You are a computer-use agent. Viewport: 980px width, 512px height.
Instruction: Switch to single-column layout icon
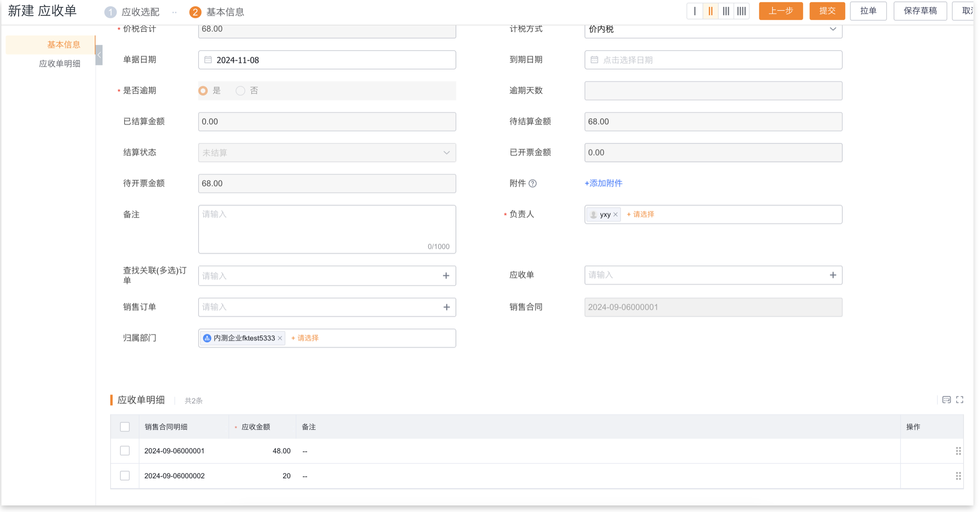(x=694, y=11)
